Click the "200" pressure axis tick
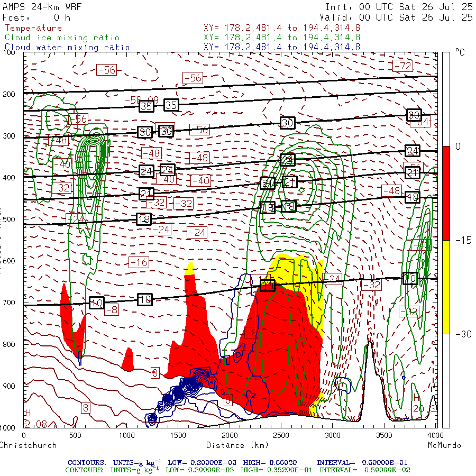This screenshot has height=476, width=476. tap(9, 94)
